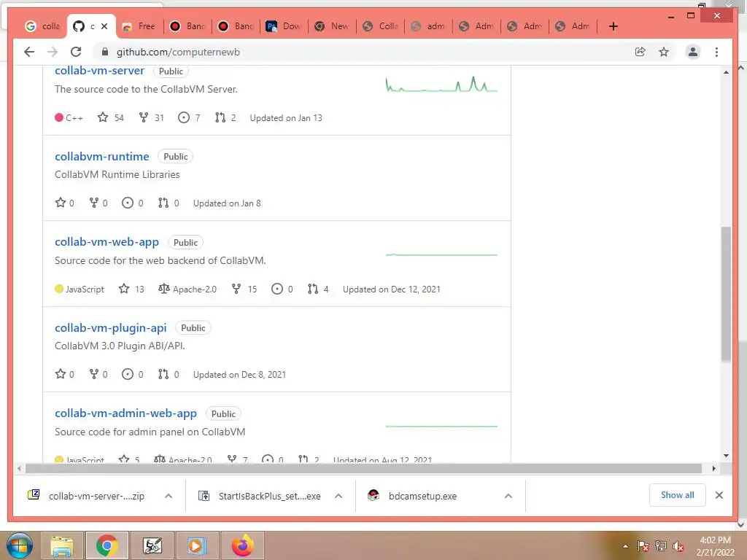Close the downloads bar
747x560 pixels.
coord(719,495)
